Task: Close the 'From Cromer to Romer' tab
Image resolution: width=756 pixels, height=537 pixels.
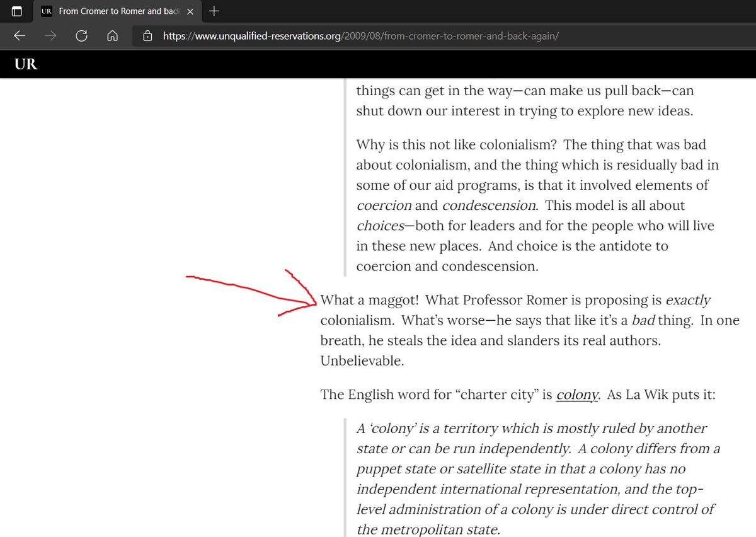Action: (x=190, y=11)
